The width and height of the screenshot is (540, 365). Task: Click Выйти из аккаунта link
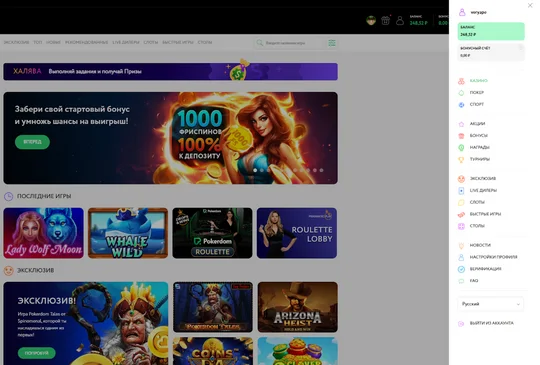coord(491,323)
